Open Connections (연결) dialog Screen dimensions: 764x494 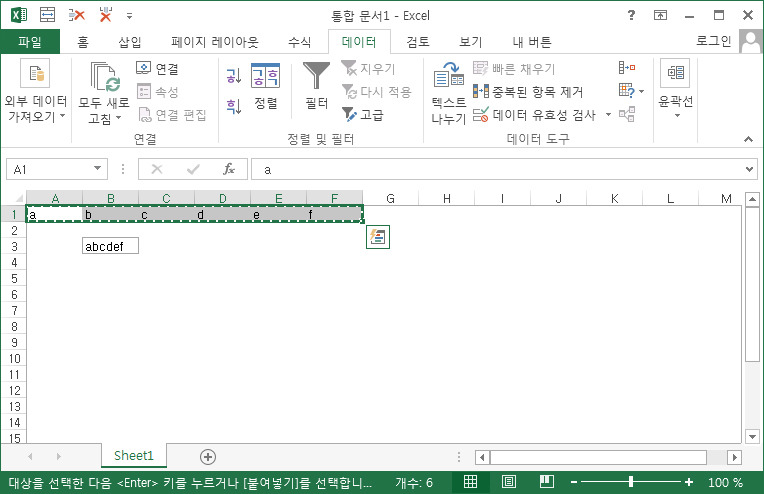pos(157,68)
